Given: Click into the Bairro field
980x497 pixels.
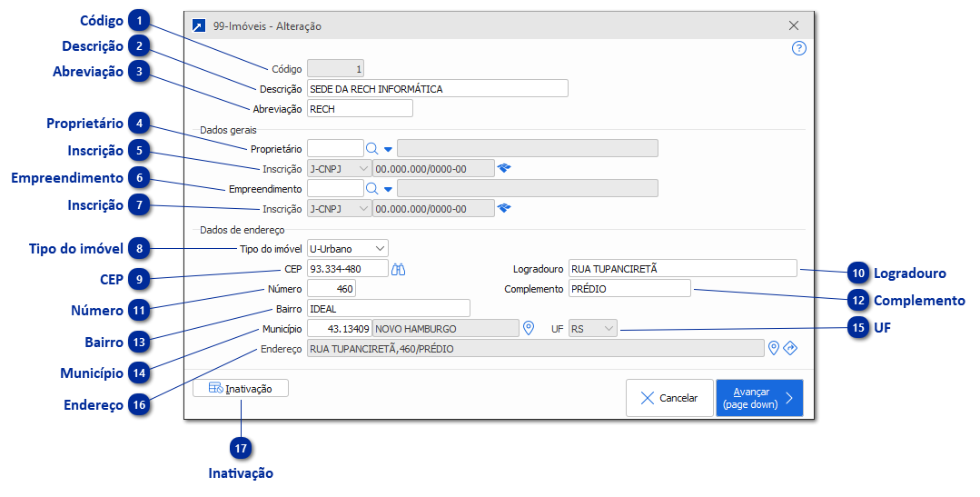Looking at the screenshot, I should tap(388, 309).
